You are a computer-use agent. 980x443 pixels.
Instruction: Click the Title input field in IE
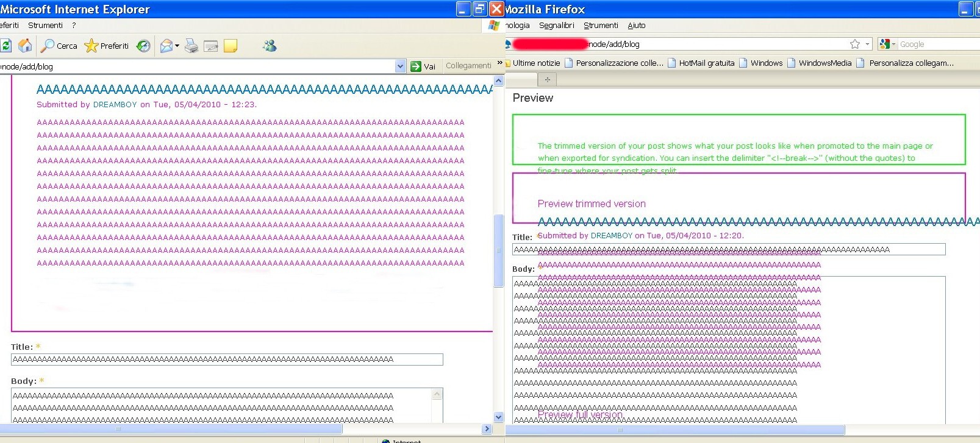(x=227, y=360)
